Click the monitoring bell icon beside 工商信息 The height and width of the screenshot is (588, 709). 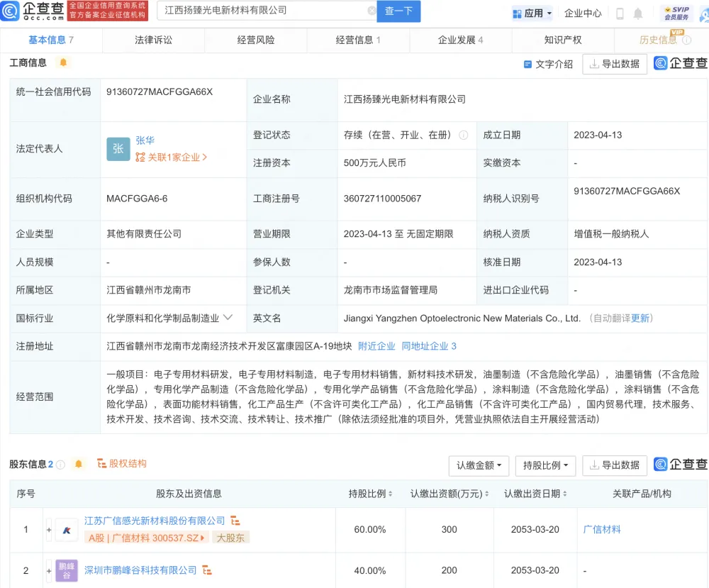pos(63,62)
